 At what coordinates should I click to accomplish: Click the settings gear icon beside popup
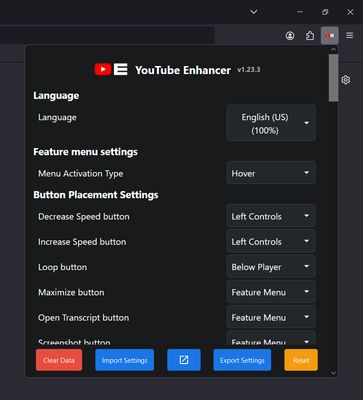point(346,80)
